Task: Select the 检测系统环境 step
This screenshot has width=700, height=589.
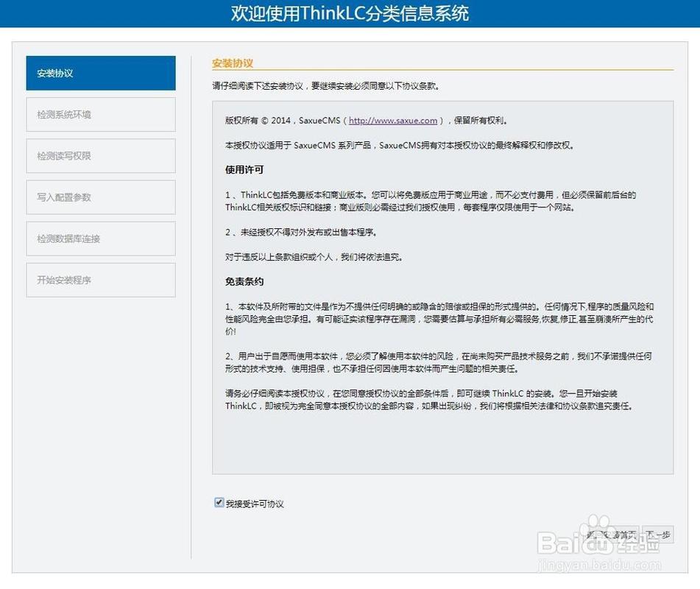Action: [101, 115]
